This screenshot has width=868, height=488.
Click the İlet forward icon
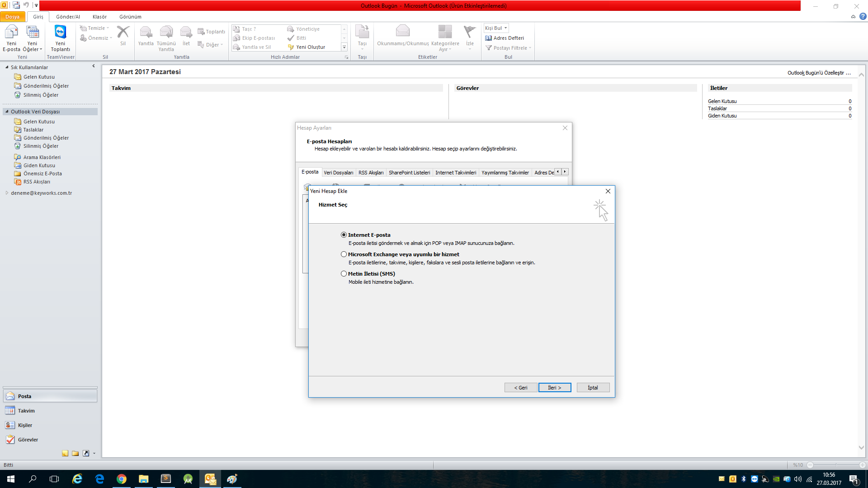pyautogui.click(x=186, y=36)
